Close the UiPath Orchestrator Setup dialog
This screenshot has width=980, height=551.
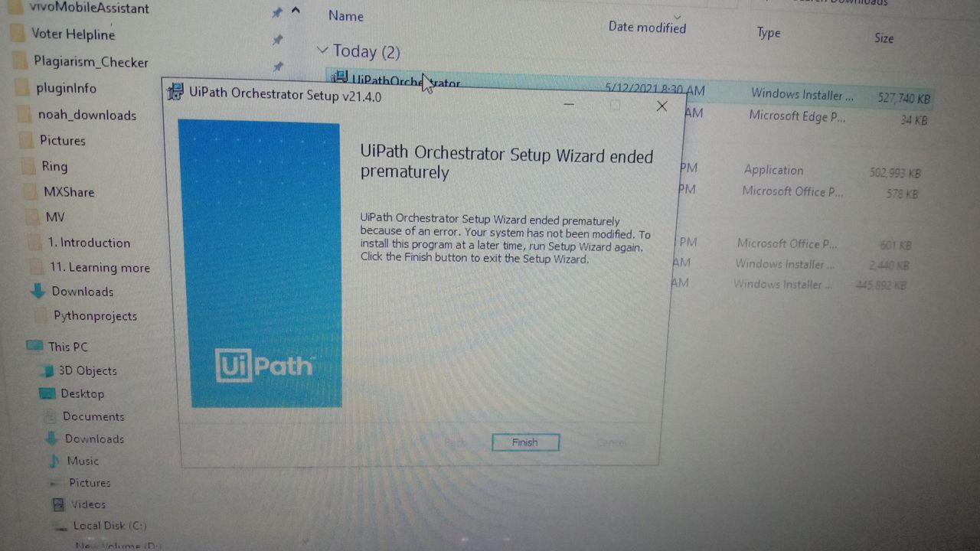[662, 106]
